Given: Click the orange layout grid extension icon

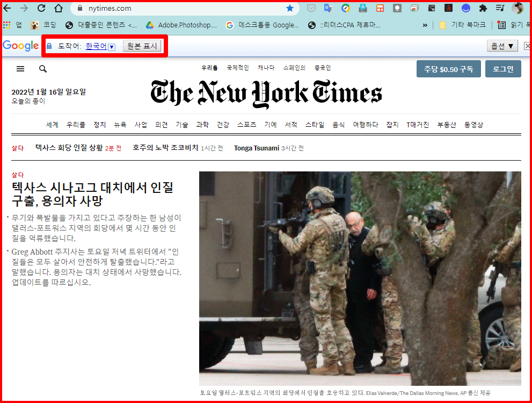Looking at the screenshot, I should 380,9.
